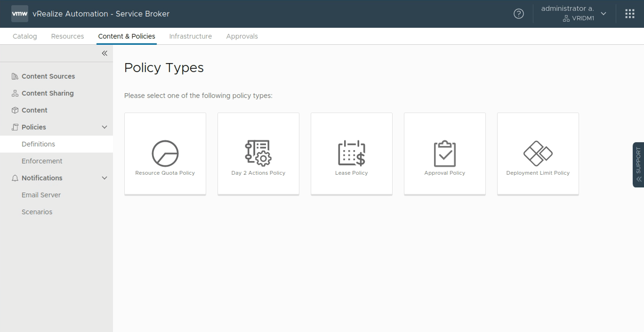
Task: Switch to the Infrastructure tab
Action: tap(190, 36)
